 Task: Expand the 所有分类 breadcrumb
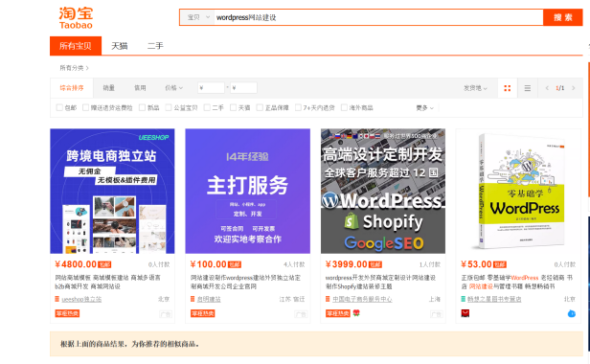[x=74, y=68]
